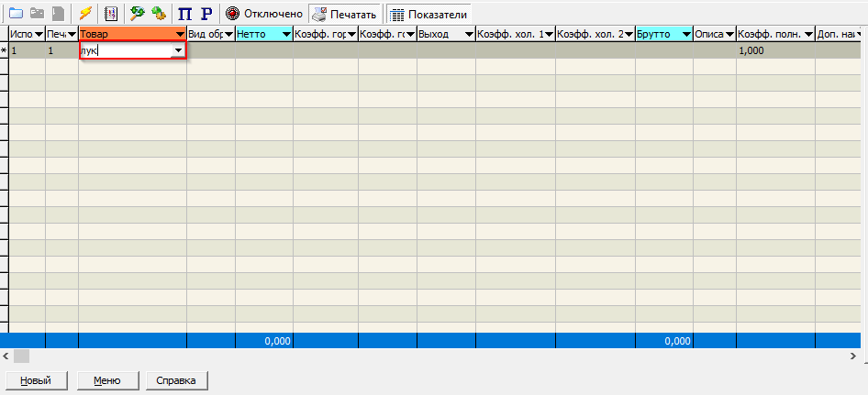Viewport: 868px width, 395px height.
Task: Click the green arrow key icon
Action: pyautogui.click(x=138, y=14)
